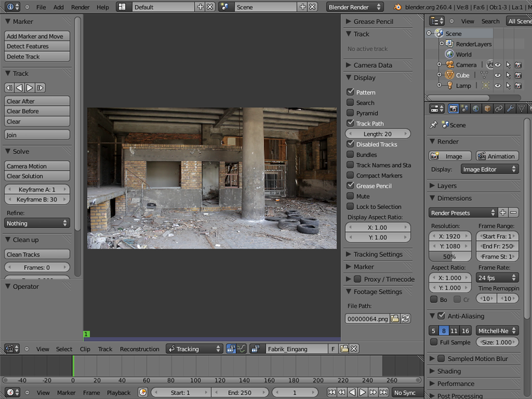Open the frame rate dropdown showing 24 fps
The image size is (532, 399).
click(x=497, y=277)
